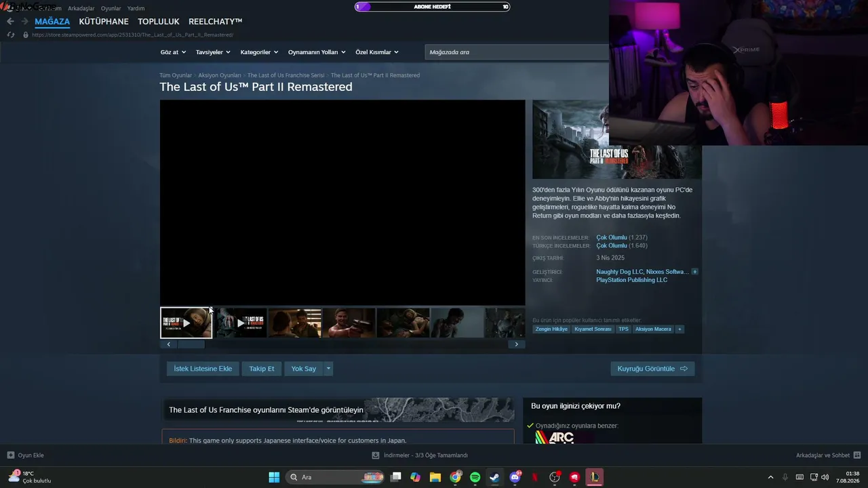
Task: Open the Tüm Oyunlar breadcrumb link
Action: click(176, 75)
